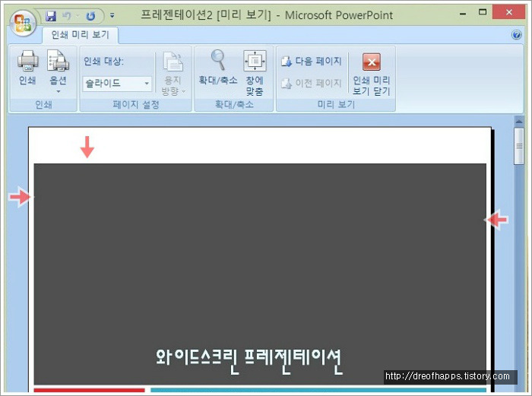Close preview with 인쇄 미리 보기 닫기
532x396 pixels.
tap(372, 74)
